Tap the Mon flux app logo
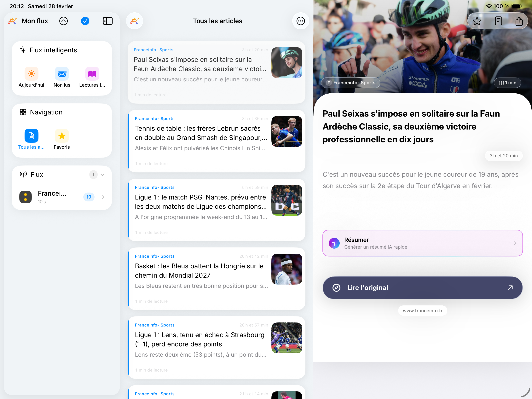Viewport: 532px width, 399px height. (x=12, y=21)
